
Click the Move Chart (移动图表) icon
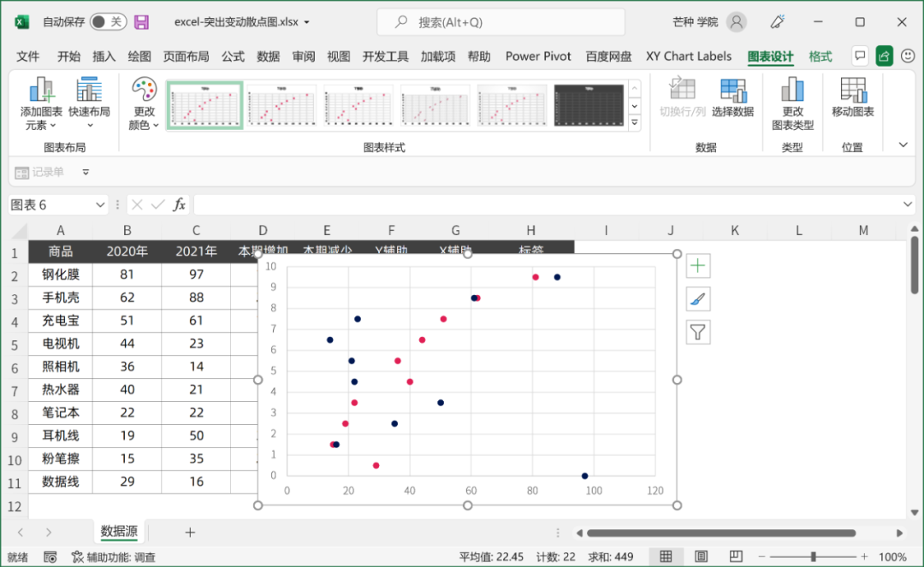[852, 91]
